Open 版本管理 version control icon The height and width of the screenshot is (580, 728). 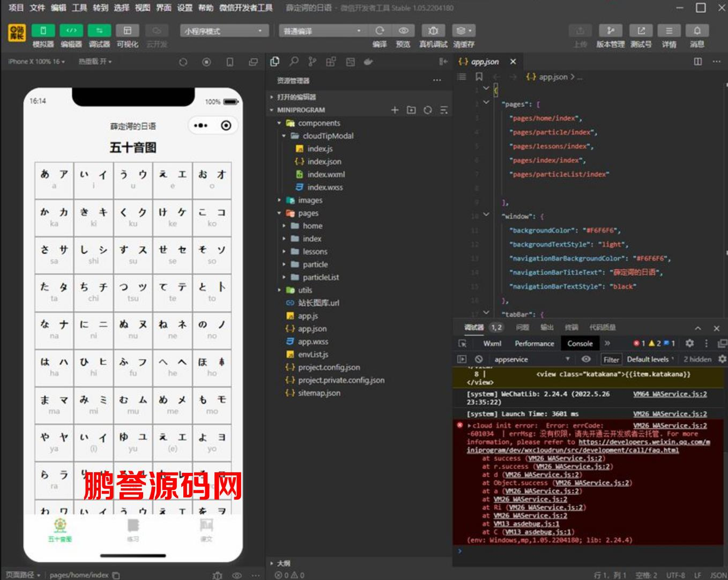(x=611, y=31)
